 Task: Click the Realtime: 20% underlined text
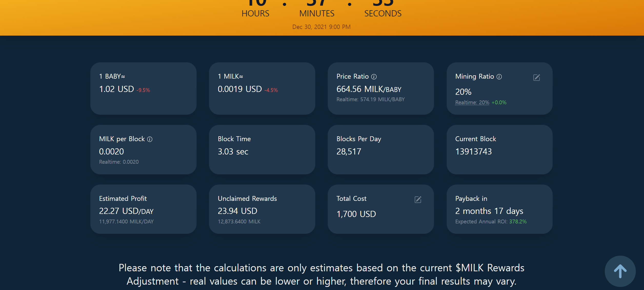472,102
